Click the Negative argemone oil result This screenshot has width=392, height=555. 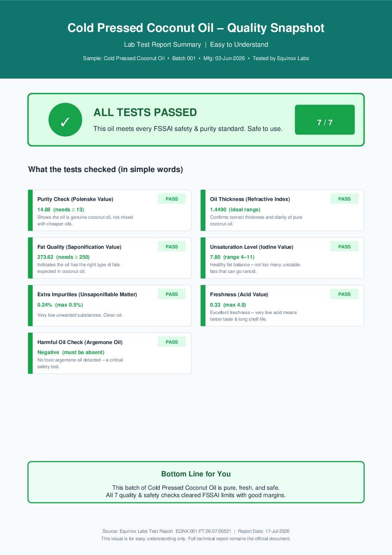48,352
